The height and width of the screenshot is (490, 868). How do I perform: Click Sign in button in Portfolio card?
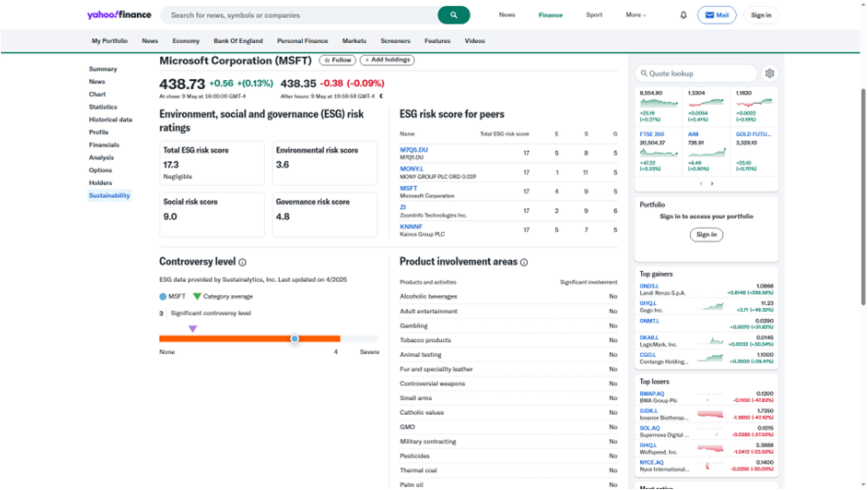click(706, 235)
